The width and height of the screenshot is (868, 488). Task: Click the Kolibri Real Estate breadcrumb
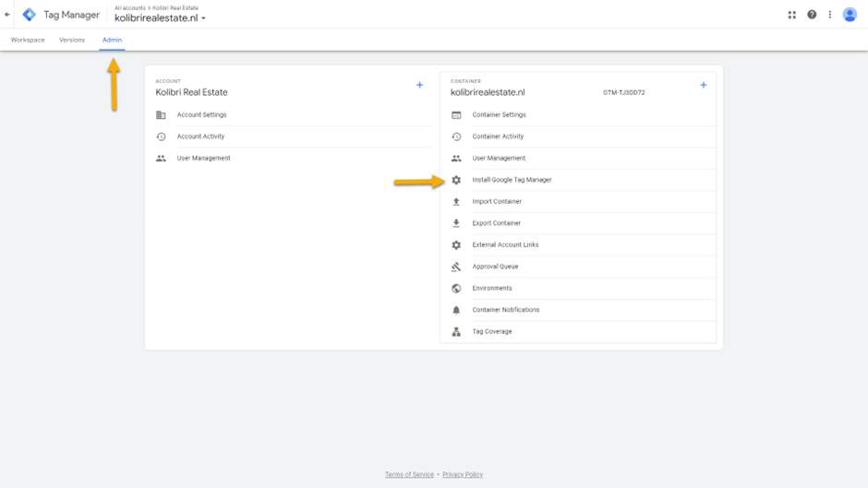click(175, 7)
